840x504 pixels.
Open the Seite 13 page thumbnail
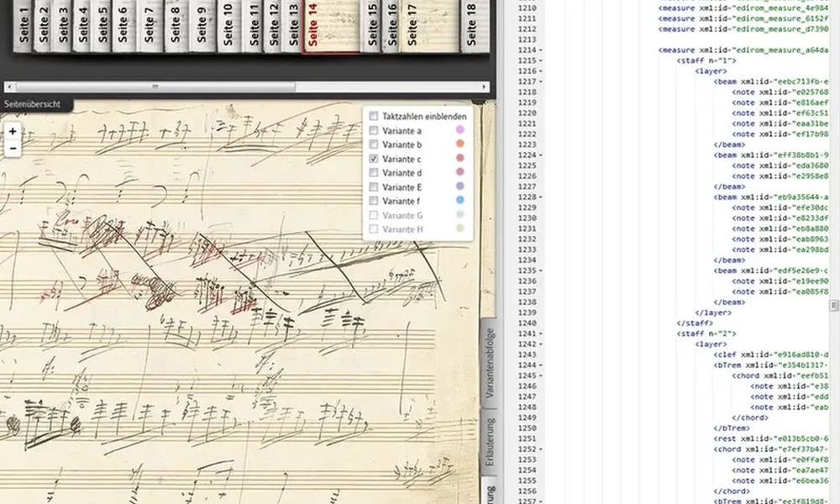pos(292,26)
